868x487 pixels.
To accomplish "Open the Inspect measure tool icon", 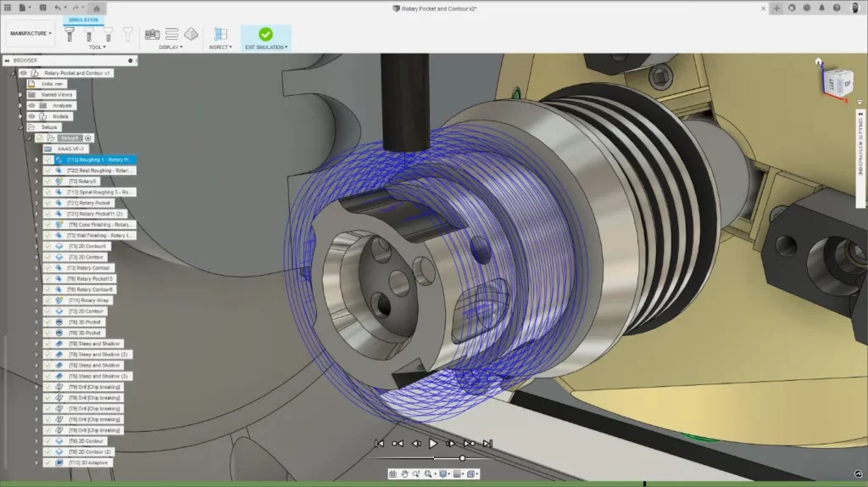I will click(220, 34).
